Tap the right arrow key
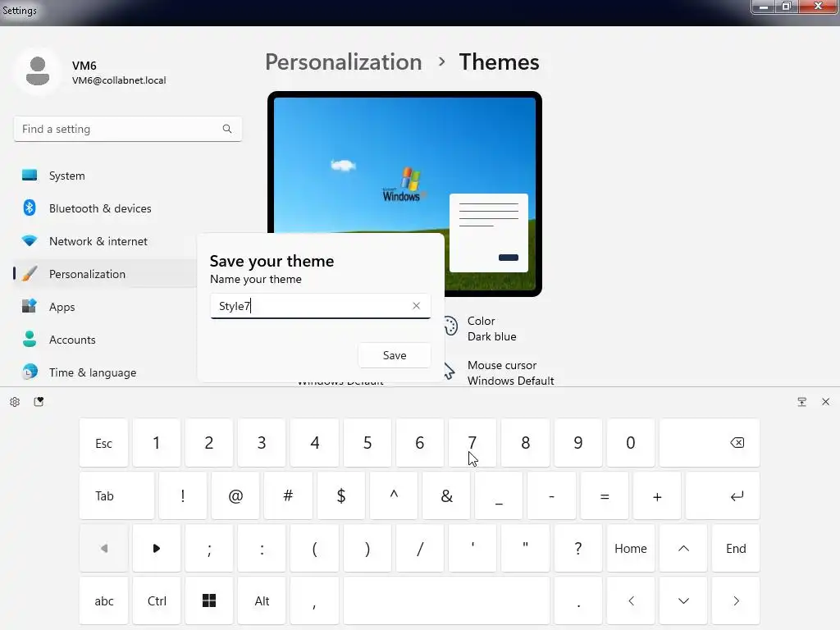840x630 pixels. point(736,600)
